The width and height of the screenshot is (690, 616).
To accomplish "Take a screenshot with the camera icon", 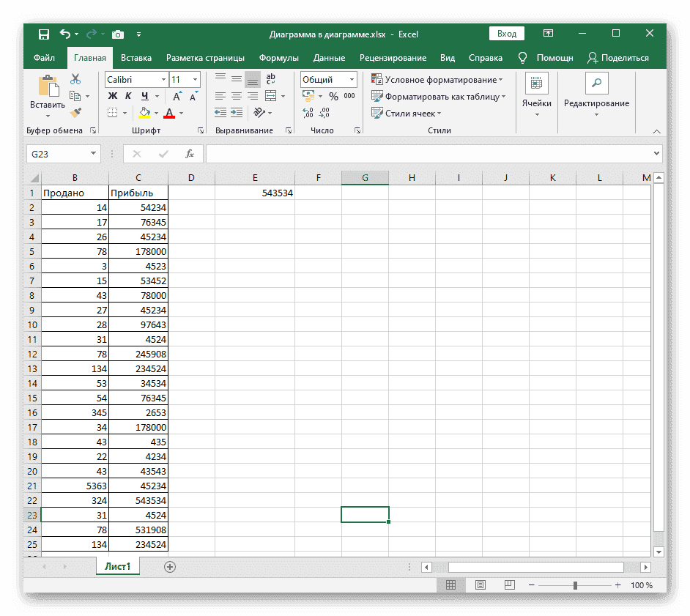I will point(117,34).
